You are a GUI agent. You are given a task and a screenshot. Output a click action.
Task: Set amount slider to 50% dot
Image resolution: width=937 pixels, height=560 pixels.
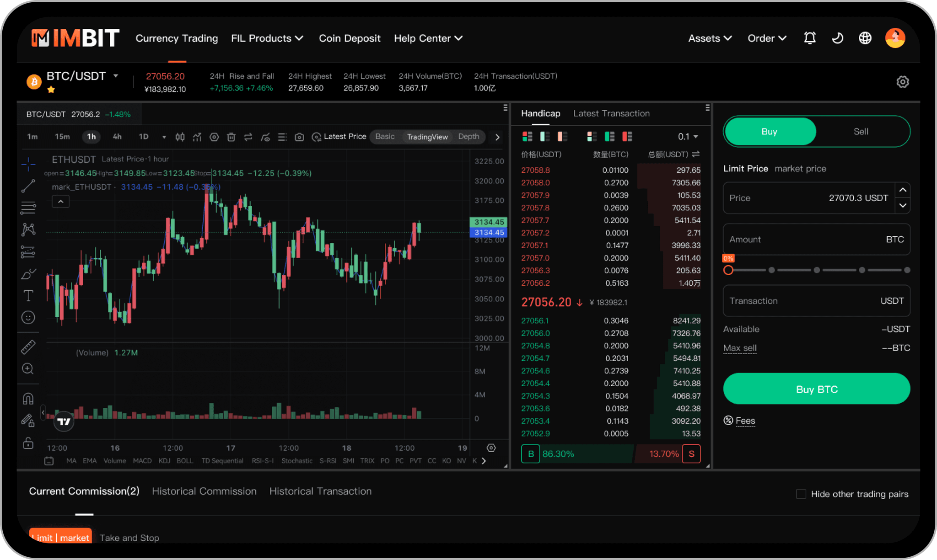[817, 270]
